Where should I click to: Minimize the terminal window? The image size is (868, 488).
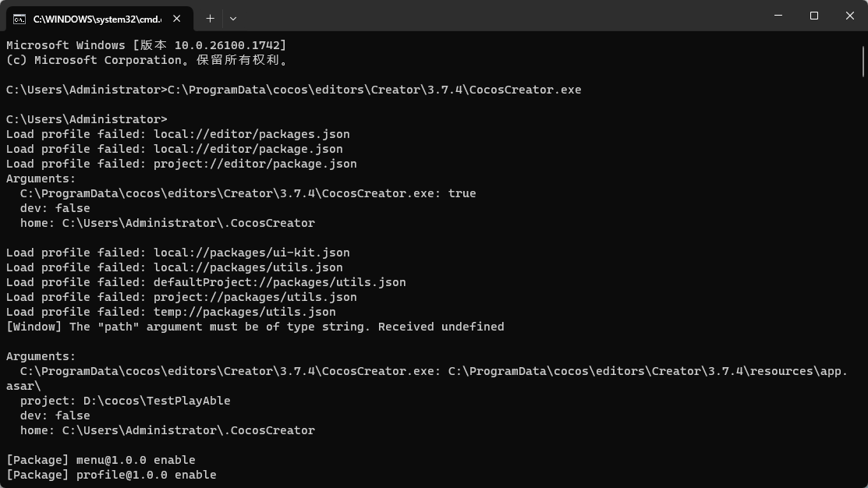coord(778,16)
